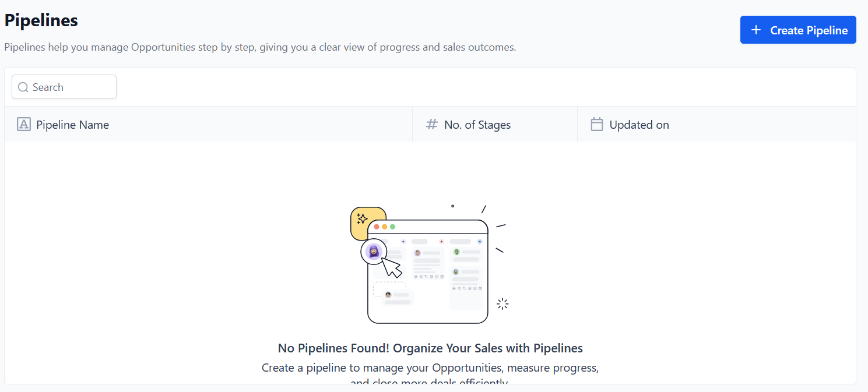Click the Pipelines page heading
The width and height of the screenshot is (868, 392).
click(41, 20)
